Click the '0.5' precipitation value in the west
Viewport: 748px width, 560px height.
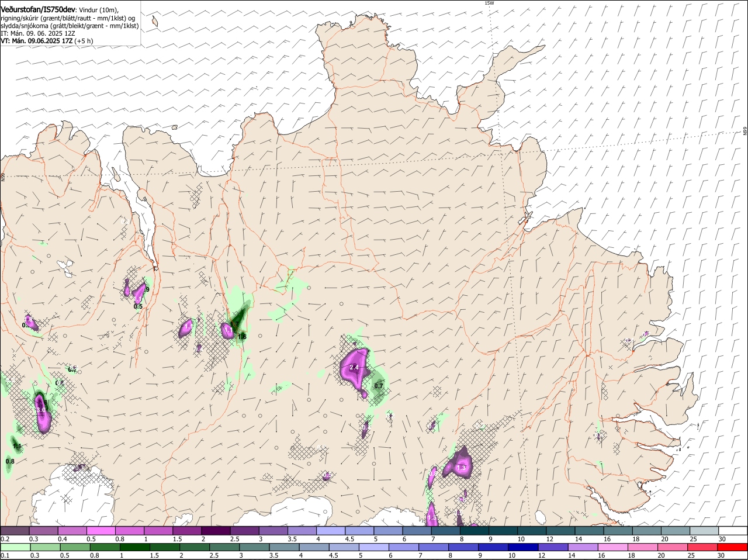(x=138, y=306)
